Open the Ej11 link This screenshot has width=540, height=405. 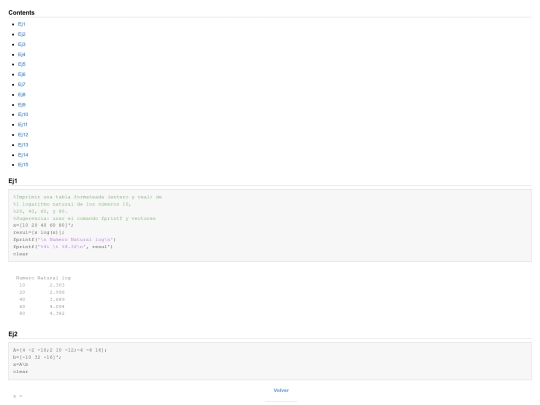pyautogui.click(x=23, y=124)
